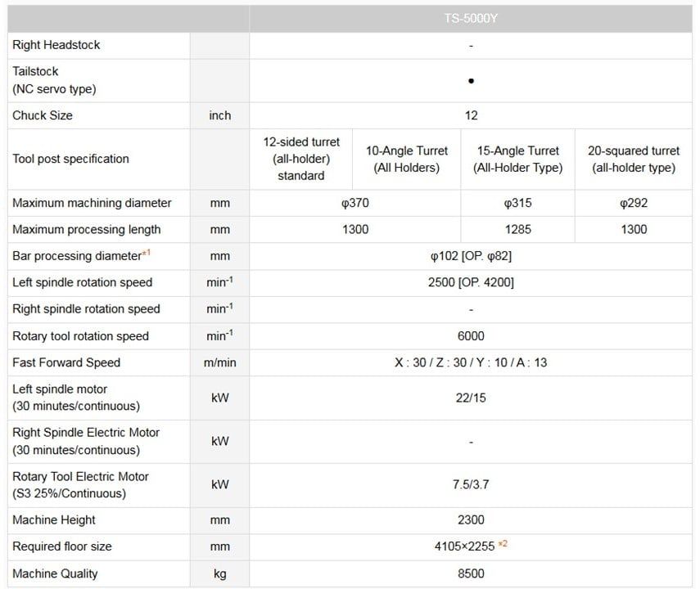Image resolution: width=700 pixels, height=589 pixels.
Task: Click the 15-Angle Turret option cell
Action: click(518, 160)
